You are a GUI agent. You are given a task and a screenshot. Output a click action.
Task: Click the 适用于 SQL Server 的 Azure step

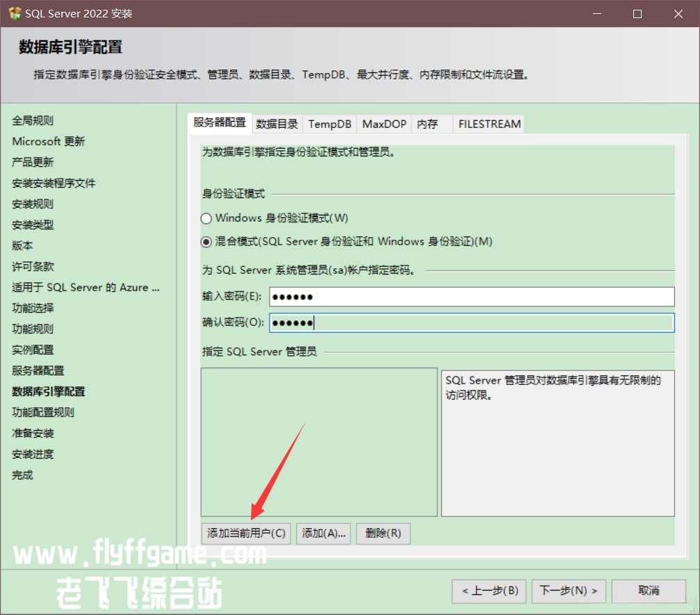point(86,288)
